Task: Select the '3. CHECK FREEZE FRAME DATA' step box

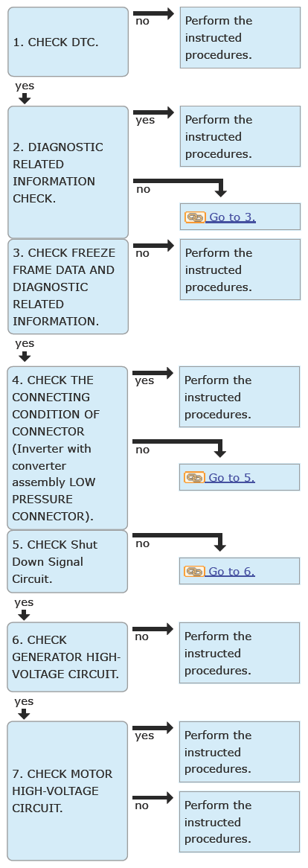Action: pos(68,287)
